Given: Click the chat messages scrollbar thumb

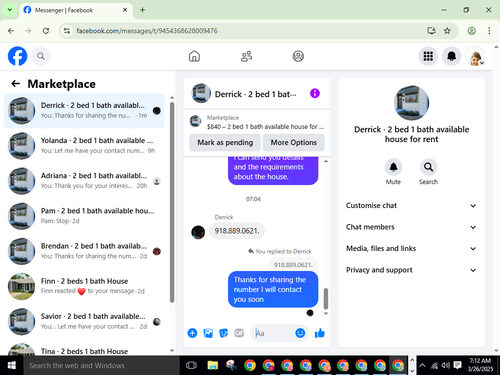Looking at the screenshot, I should pos(326,298).
